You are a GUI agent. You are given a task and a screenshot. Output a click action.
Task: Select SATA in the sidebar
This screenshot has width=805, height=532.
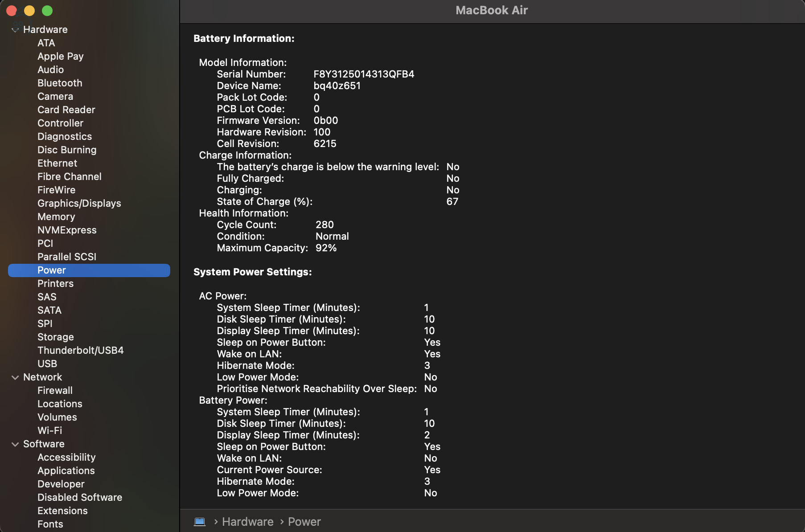tap(49, 311)
